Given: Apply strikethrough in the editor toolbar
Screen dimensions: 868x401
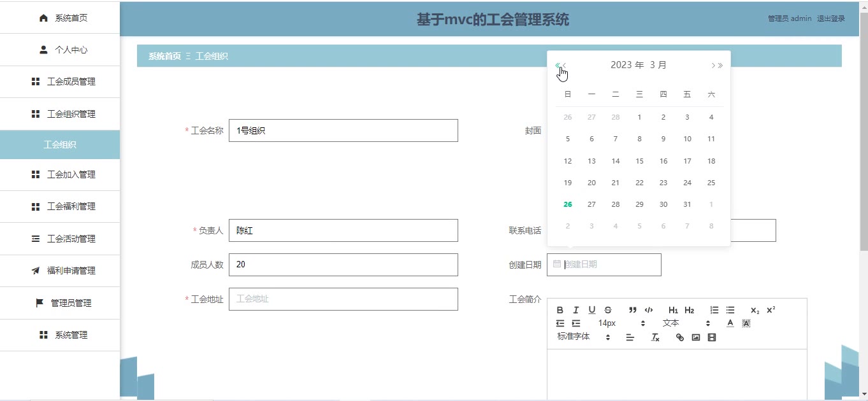Looking at the screenshot, I should click(608, 310).
